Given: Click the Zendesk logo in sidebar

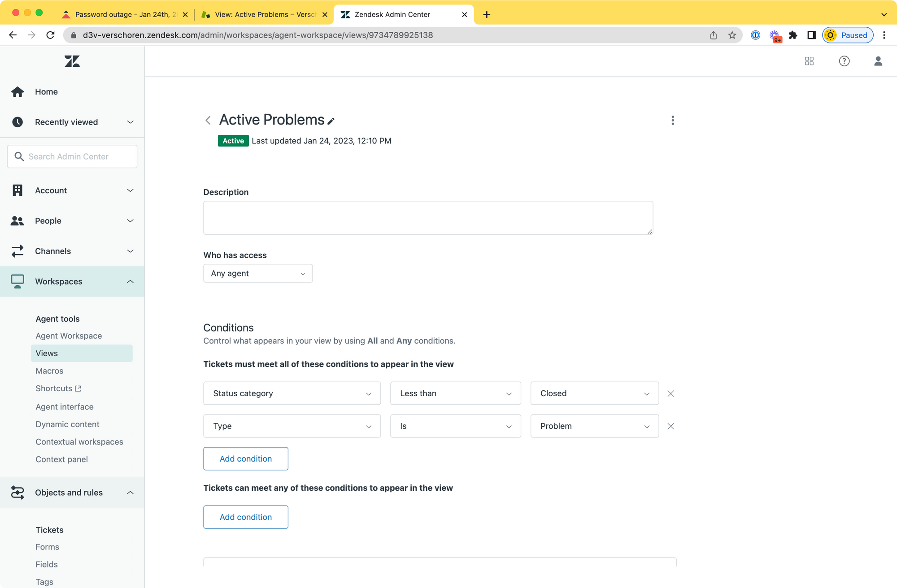Looking at the screenshot, I should coord(72,61).
